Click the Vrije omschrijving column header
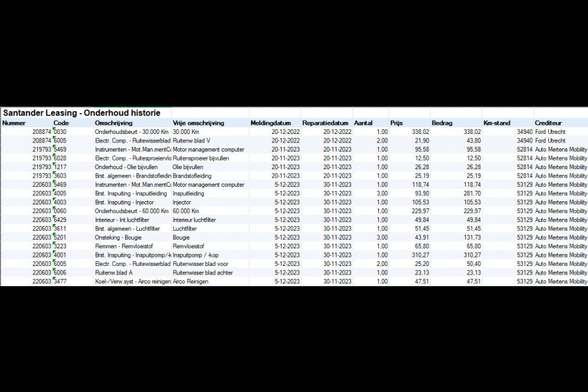This screenshot has width=588, height=392. click(198, 123)
